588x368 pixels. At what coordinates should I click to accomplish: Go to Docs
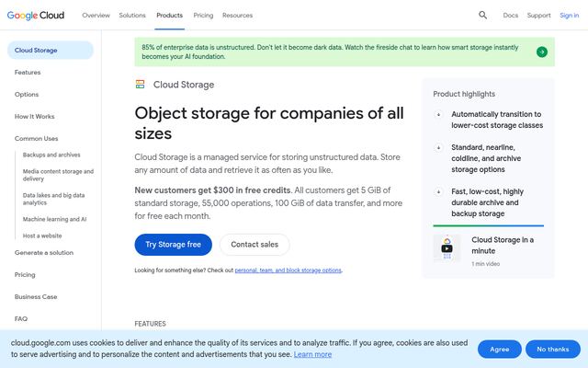511,16
